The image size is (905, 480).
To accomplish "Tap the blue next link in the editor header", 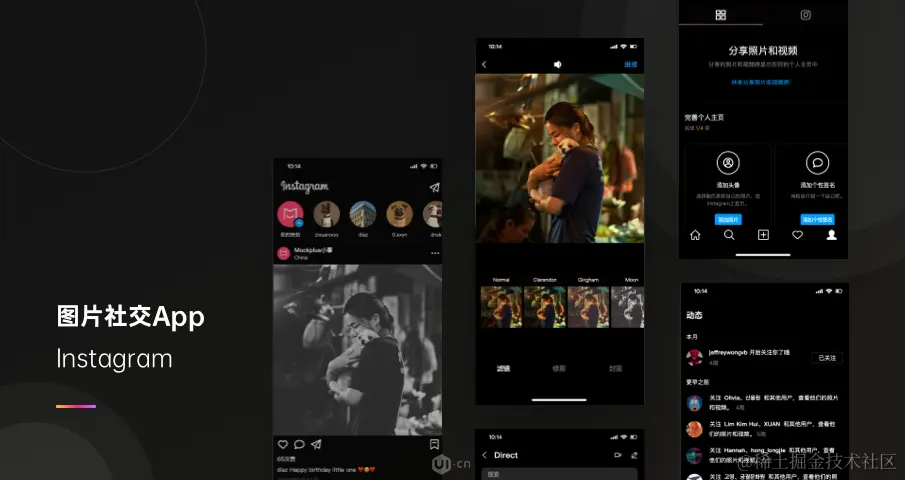I will point(631,65).
